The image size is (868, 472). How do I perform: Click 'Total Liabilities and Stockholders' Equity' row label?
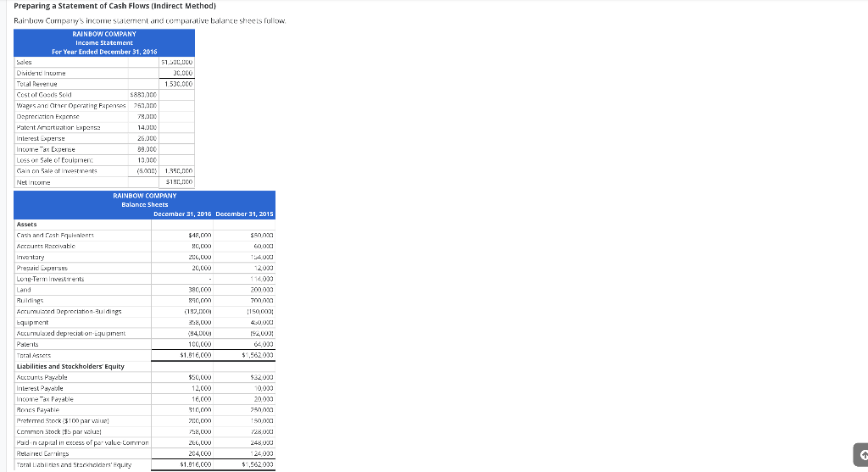(75, 465)
